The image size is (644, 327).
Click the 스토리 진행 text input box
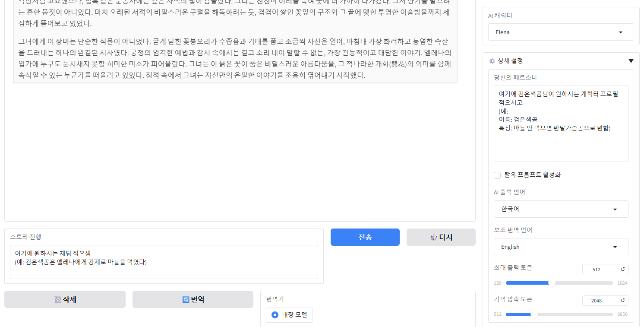(164, 262)
